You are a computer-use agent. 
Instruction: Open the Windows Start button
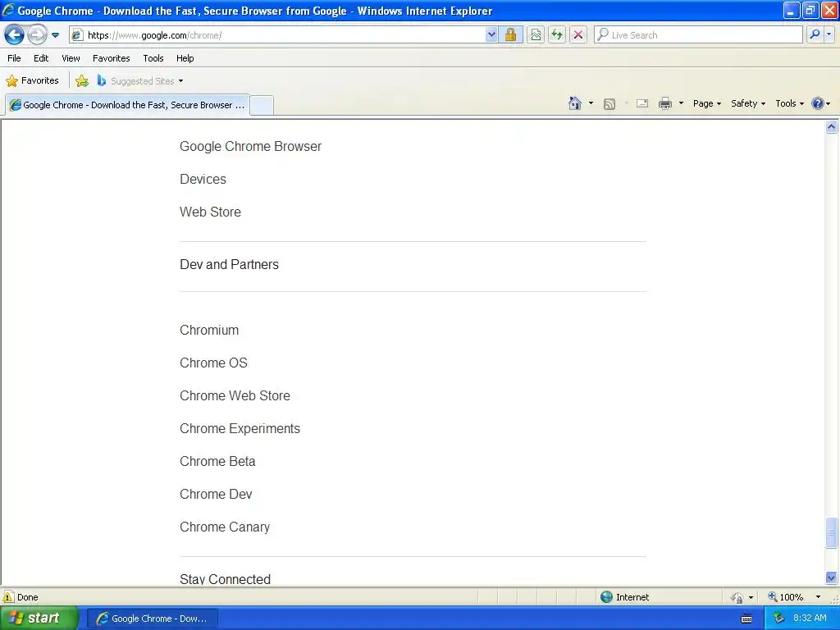[x=39, y=618]
